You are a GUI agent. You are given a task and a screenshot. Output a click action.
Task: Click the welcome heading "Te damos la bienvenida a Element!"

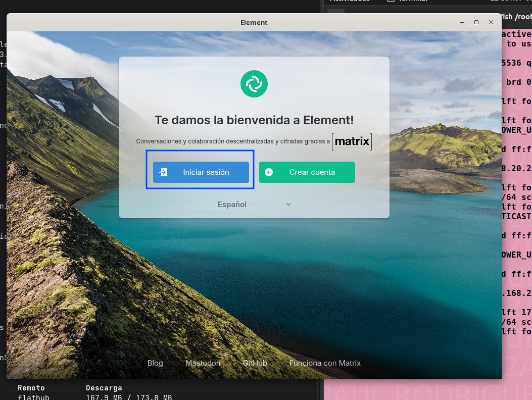pyautogui.click(x=254, y=120)
